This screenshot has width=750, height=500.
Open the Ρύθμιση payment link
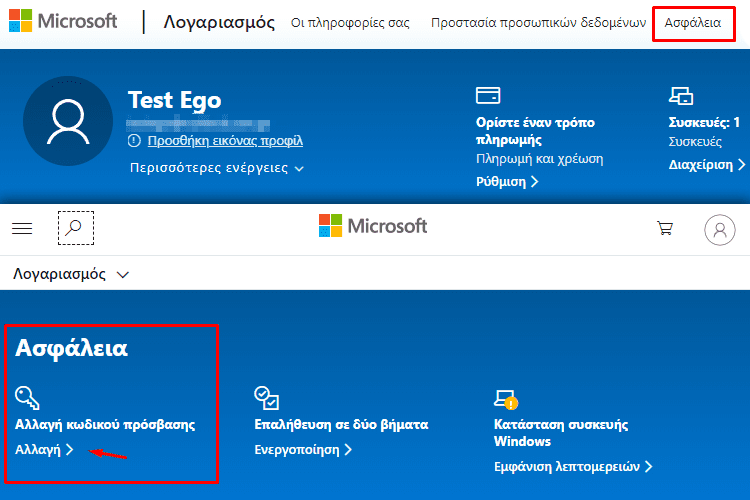(x=507, y=182)
